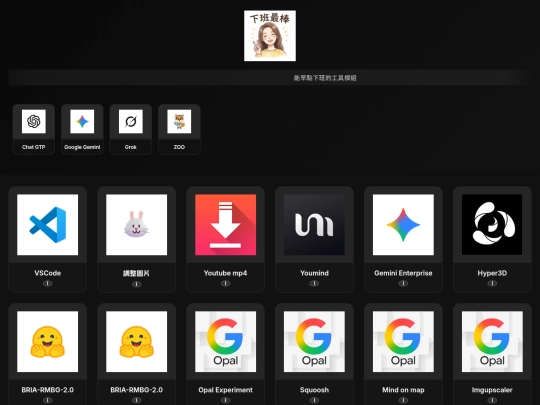
Task: Open the red download arrow Youtube mp4 icon
Action: pyautogui.click(x=225, y=225)
